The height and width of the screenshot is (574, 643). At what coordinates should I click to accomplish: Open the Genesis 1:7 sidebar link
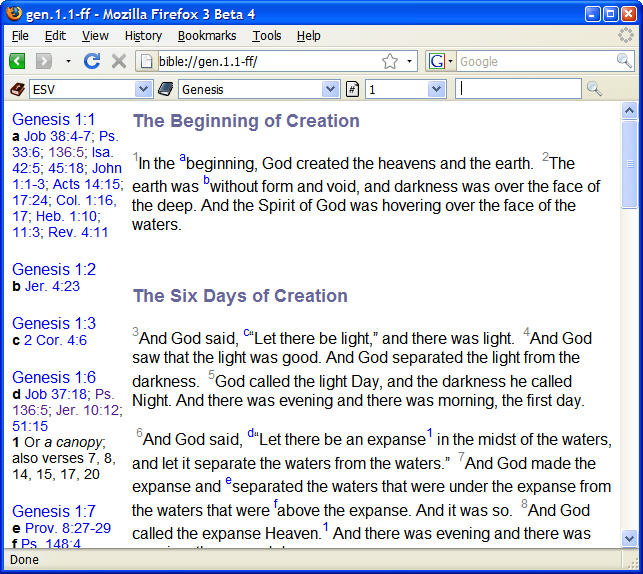[x=54, y=511]
